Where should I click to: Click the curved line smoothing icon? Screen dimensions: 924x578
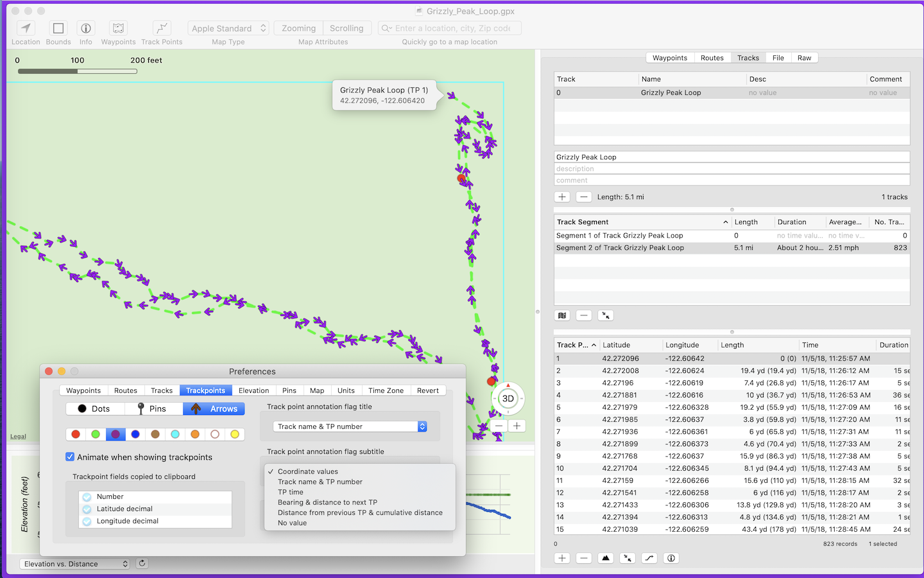pos(649,557)
